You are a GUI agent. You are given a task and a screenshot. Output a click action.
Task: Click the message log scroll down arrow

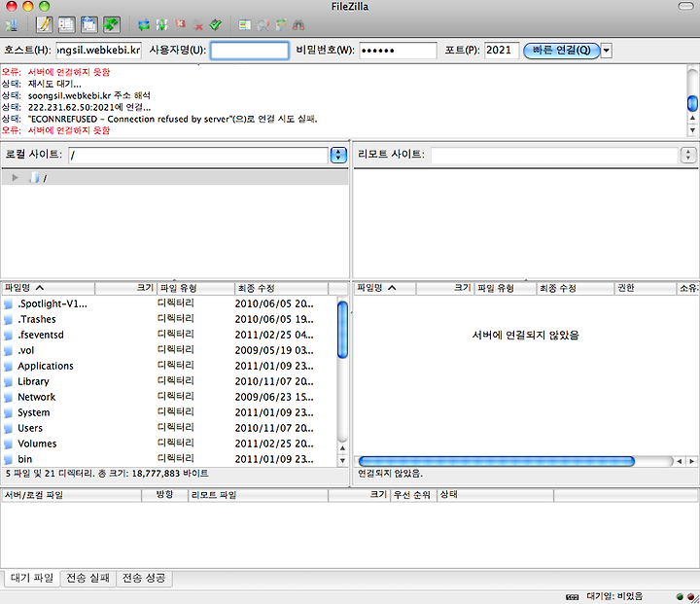692,130
